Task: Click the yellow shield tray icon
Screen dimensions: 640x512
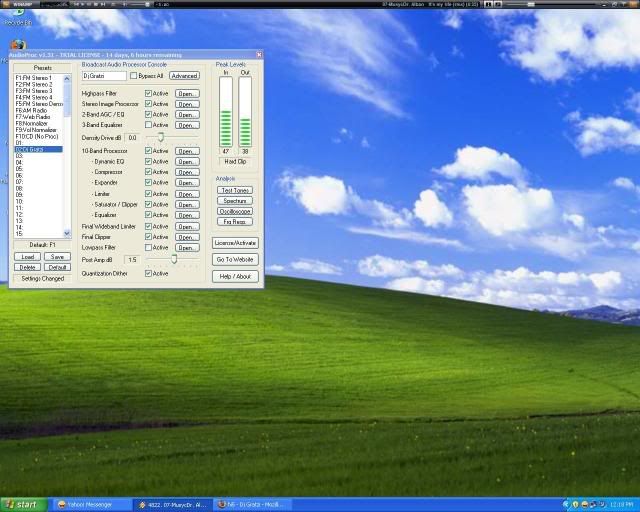Action: click(x=576, y=505)
